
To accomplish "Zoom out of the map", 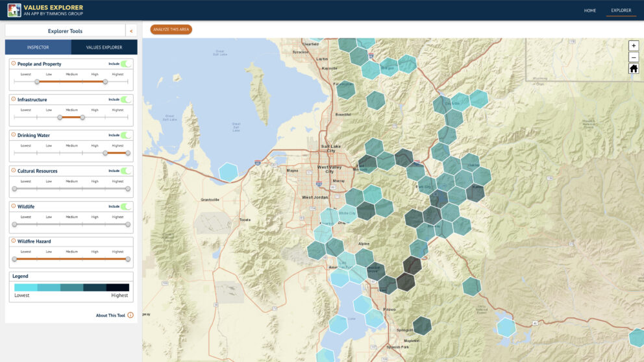I will pos(634,57).
